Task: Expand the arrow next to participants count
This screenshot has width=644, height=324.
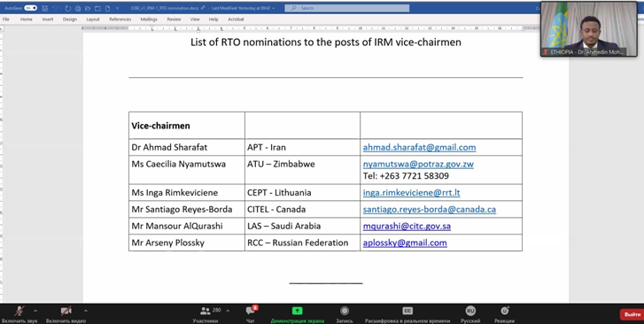Action: click(x=228, y=311)
